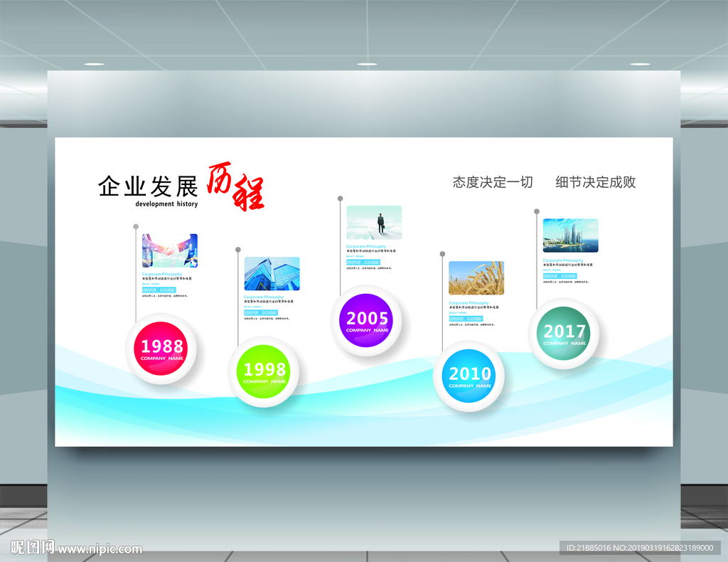728x562 pixels.
Task: Click the purple 2005 milestone circle
Action: 366,319
